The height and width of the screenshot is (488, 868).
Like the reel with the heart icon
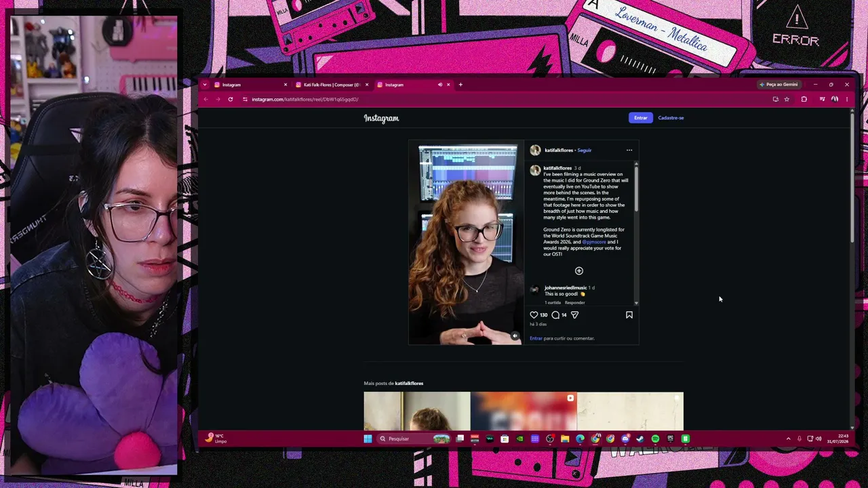[534, 314]
